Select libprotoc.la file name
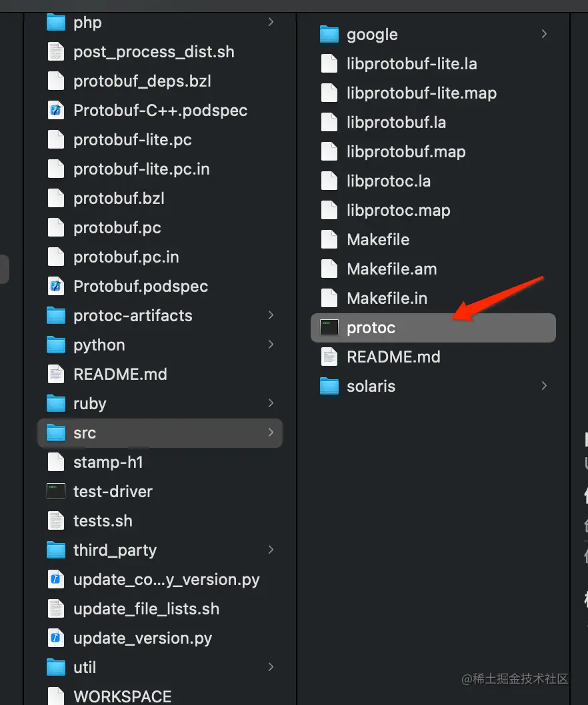Screen dimensions: 588x705 pos(389,181)
